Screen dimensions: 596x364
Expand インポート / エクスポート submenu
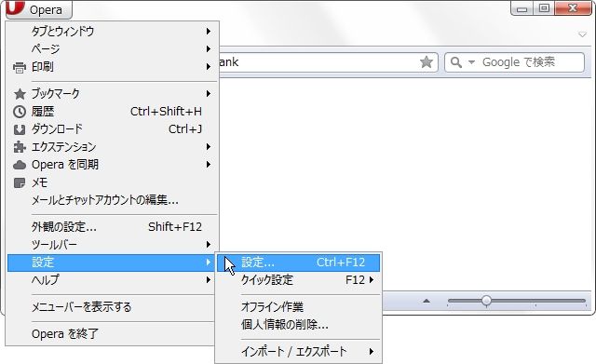(x=298, y=352)
